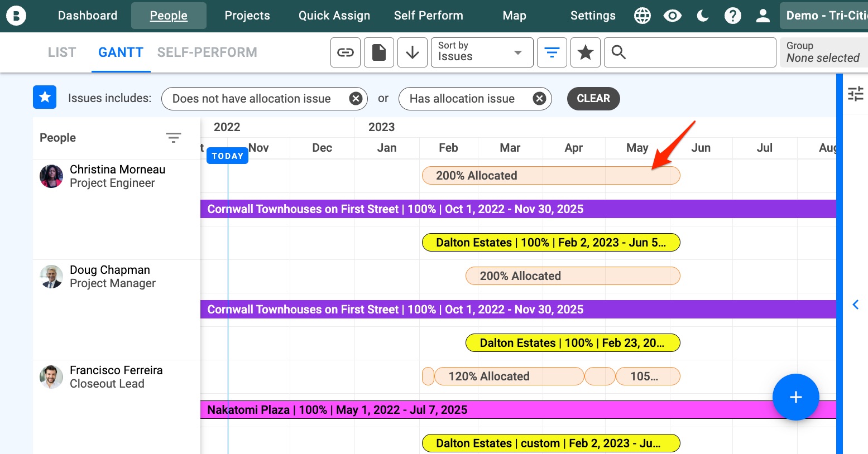
Task: Click the Bridgit logo icon
Action: [x=16, y=16]
